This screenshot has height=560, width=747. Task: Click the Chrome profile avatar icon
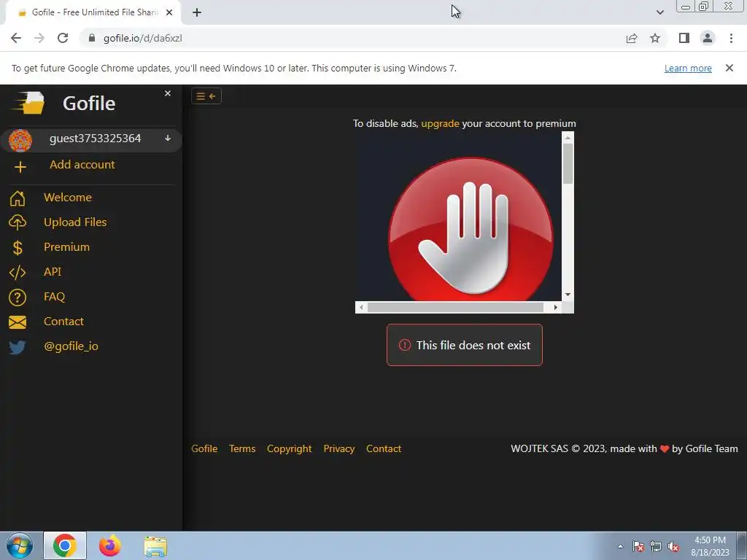click(x=708, y=38)
